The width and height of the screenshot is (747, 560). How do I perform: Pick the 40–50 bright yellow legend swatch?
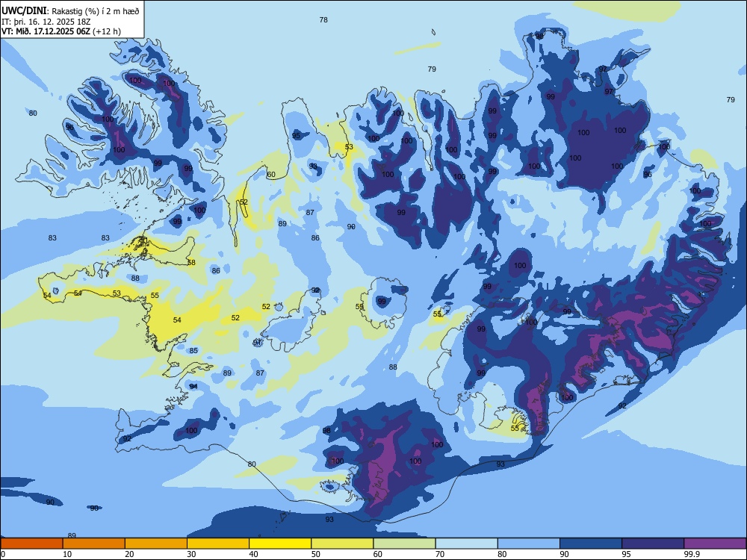280,544
